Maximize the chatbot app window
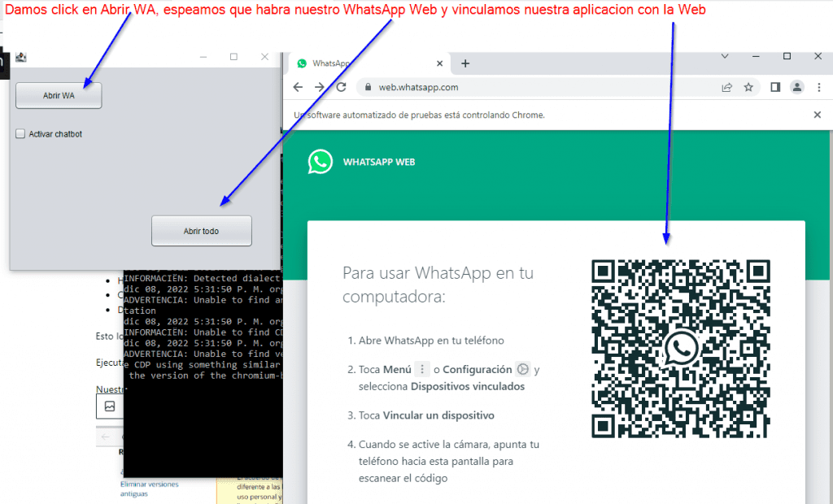This screenshot has width=833, height=504. [x=233, y=57]
